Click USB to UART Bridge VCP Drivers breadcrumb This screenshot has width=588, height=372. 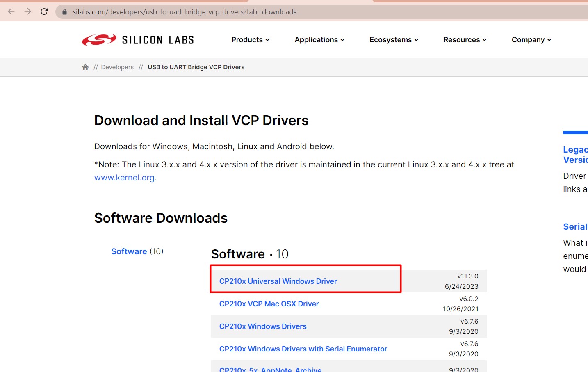(196, 67)
